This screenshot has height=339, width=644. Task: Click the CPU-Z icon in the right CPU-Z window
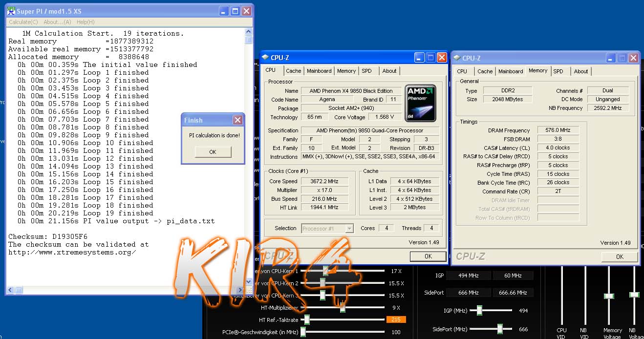coord(456,58)
